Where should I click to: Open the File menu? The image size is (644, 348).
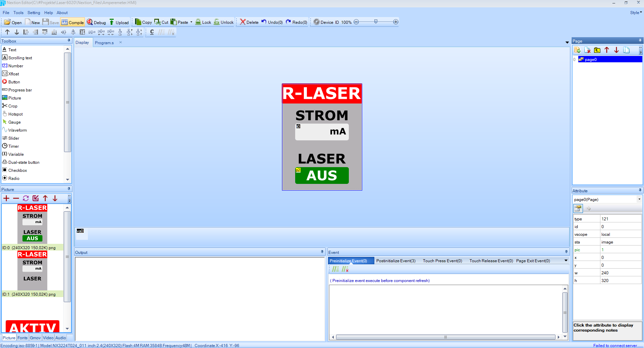6,13
